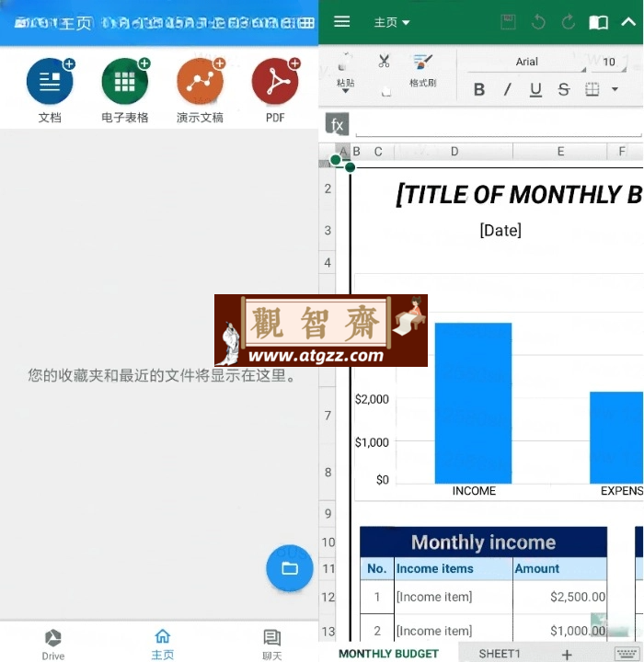Select the $2,500.00 amount cell
The height and width of the screenshot is (662, 644).
[560, 597]
